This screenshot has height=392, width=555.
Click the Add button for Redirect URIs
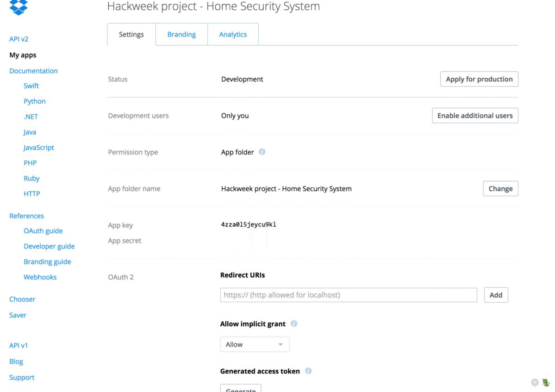click(496, 295)
